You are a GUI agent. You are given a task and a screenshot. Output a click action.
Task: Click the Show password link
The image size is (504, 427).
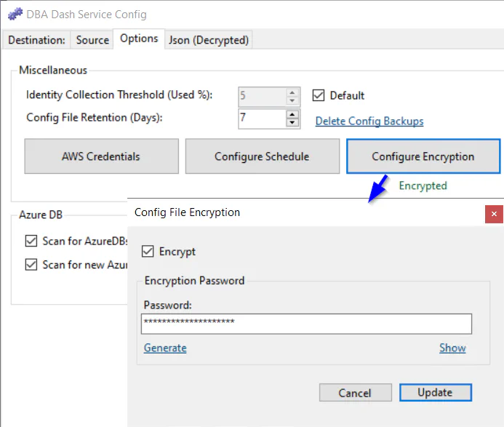[452, 348]
